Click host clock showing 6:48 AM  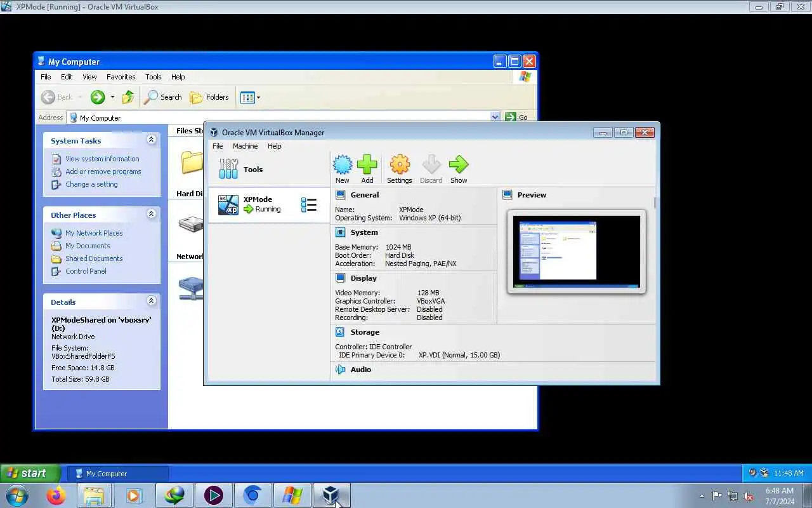[779, 496]
